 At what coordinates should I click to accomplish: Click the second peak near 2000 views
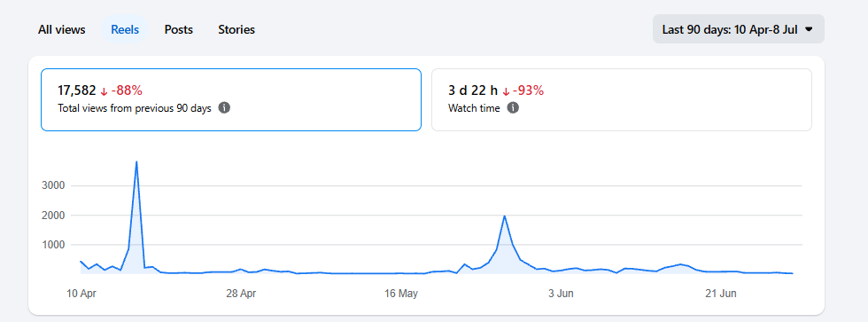504,216
